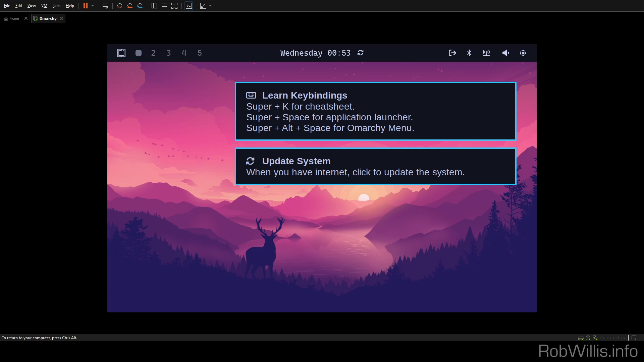This screenshot has width=644, height=362.
Task: Toggle the thumbnail bar view
Action: [x=164, y=6]
